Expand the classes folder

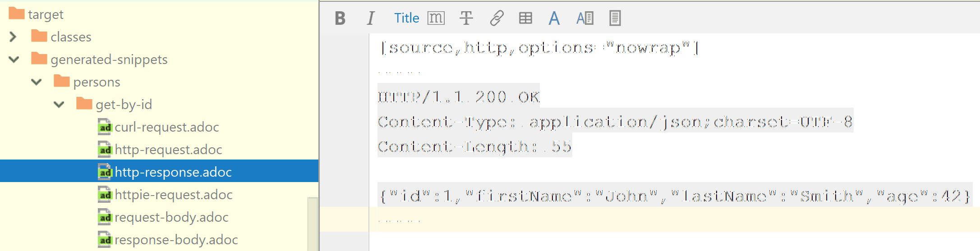pos(13,37)
